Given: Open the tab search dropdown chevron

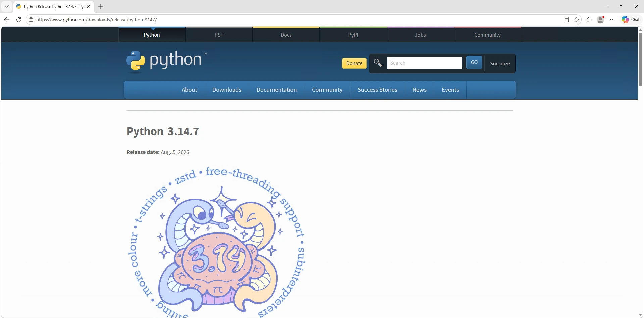Looking at the screenshot, I should [x=6, y=6].
